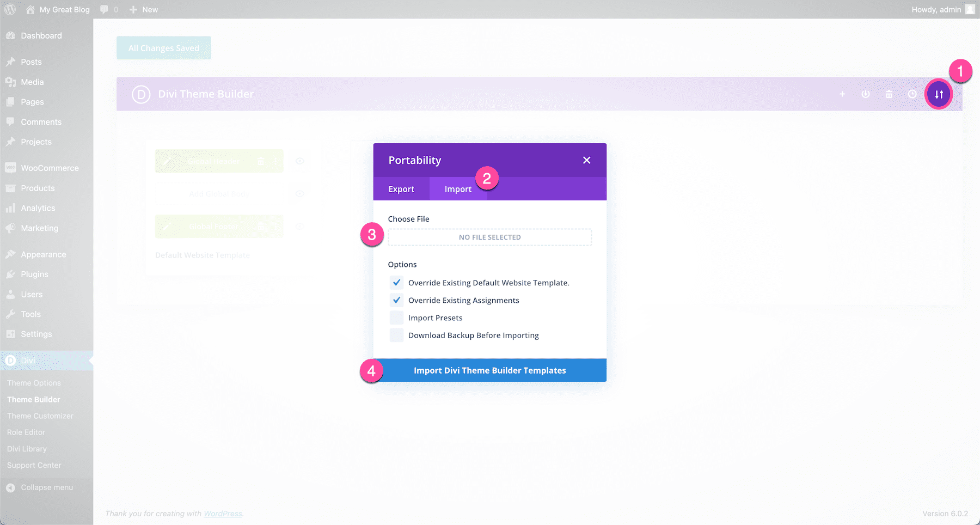
Task: Open the WordPress link in the footer
Action: (223, 513)
